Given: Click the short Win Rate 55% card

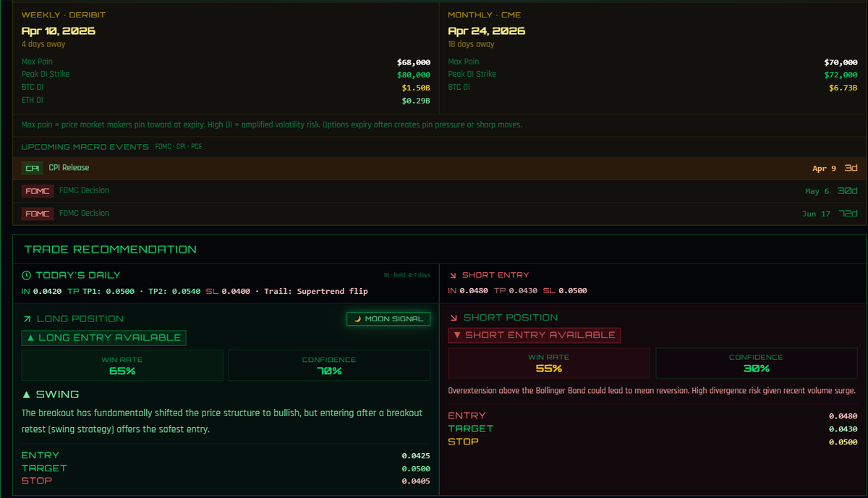Looking at the screenshot, I should [549, 363].
